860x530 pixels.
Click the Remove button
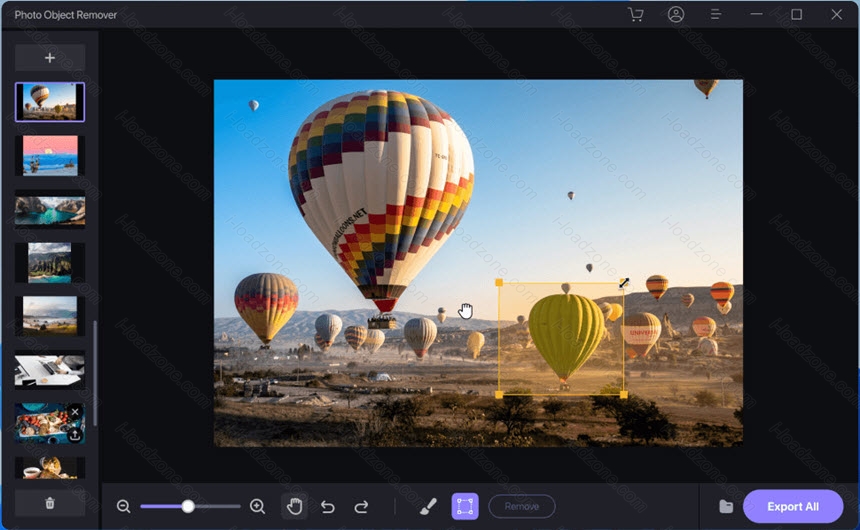coord(522,506)
